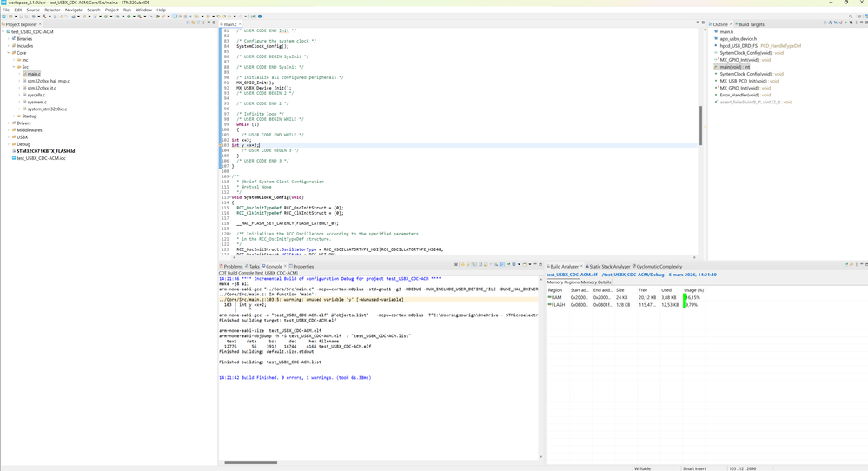Close the Build Analyzer tab
The width and height of the screenshot is (868, 471).
point(581,266)
